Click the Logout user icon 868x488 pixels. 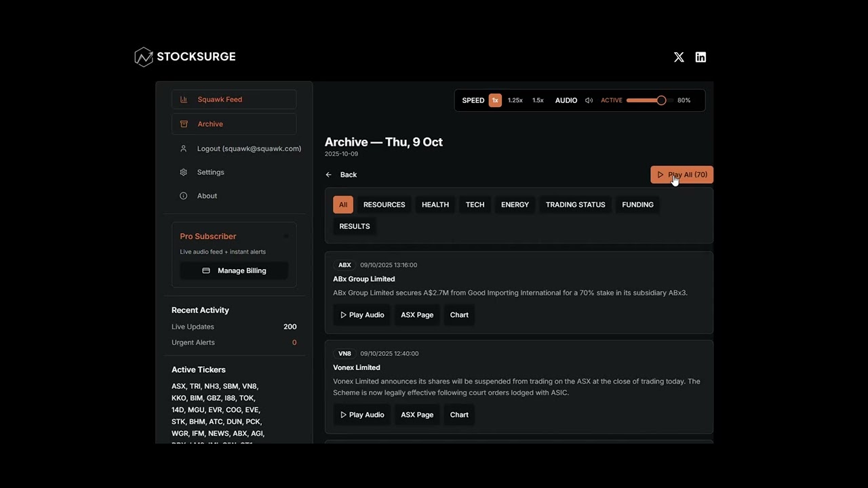click(x=183, y=148)
